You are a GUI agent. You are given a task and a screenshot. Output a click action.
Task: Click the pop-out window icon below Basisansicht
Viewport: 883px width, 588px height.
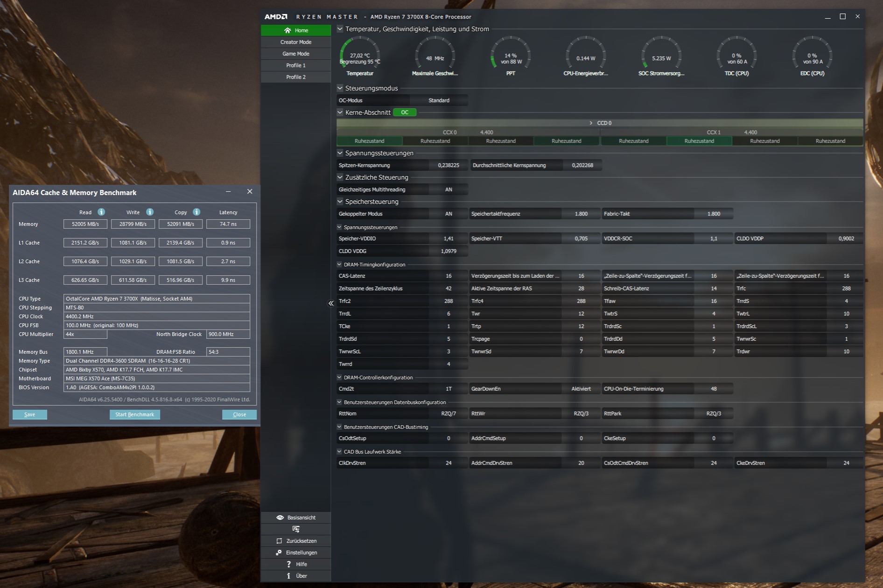pos(296,529)
